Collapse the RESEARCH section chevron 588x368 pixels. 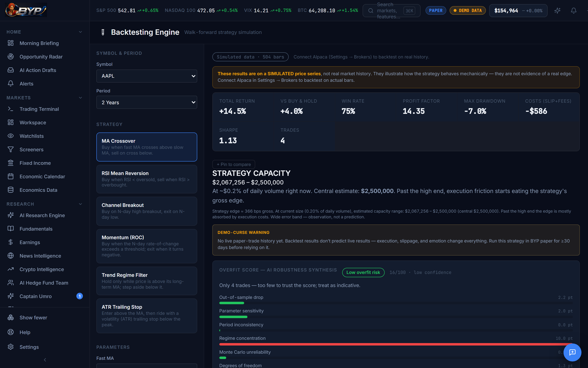coord(80,204)
